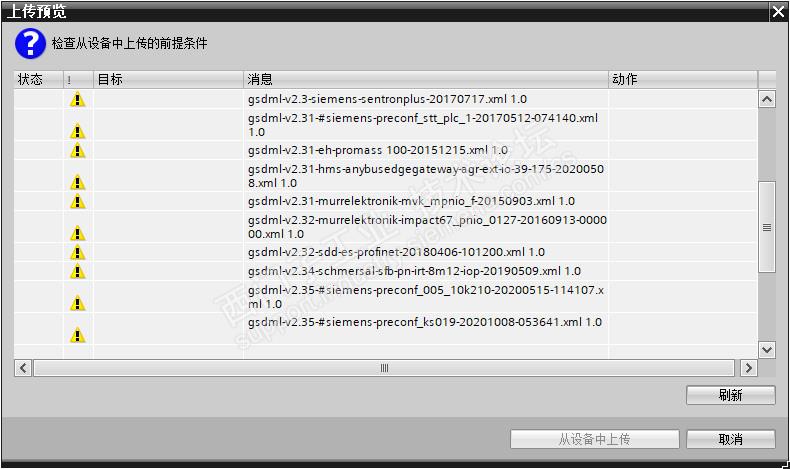Image resolution: width=790 pixels, height=469 pixels.
Task: Click horizontal scrollbar right arrow
Action: 749,368
